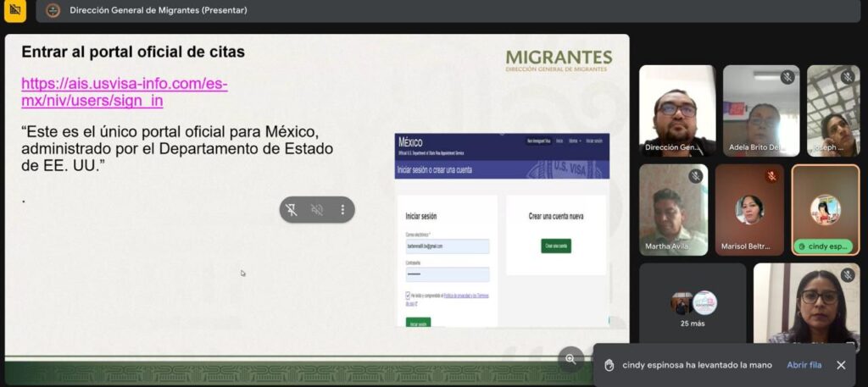Click the raised hand icon in notification
The image size is (868, 387).
609,365
